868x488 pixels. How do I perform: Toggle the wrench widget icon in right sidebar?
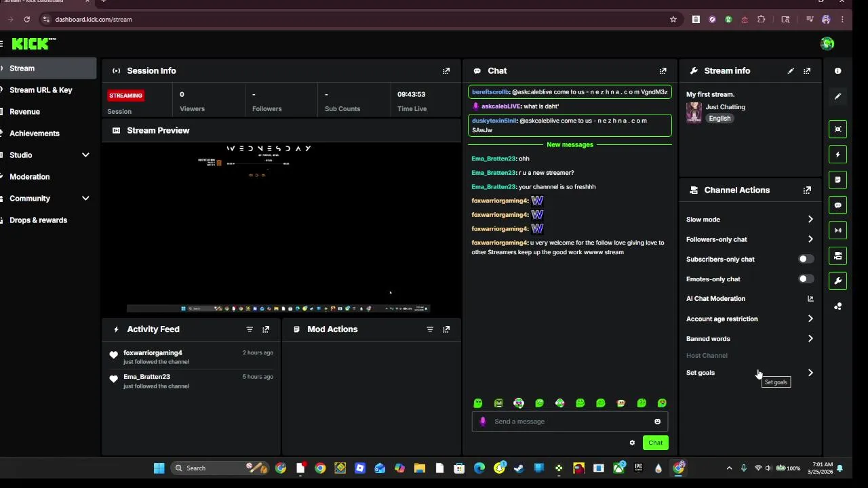[838, 281]
